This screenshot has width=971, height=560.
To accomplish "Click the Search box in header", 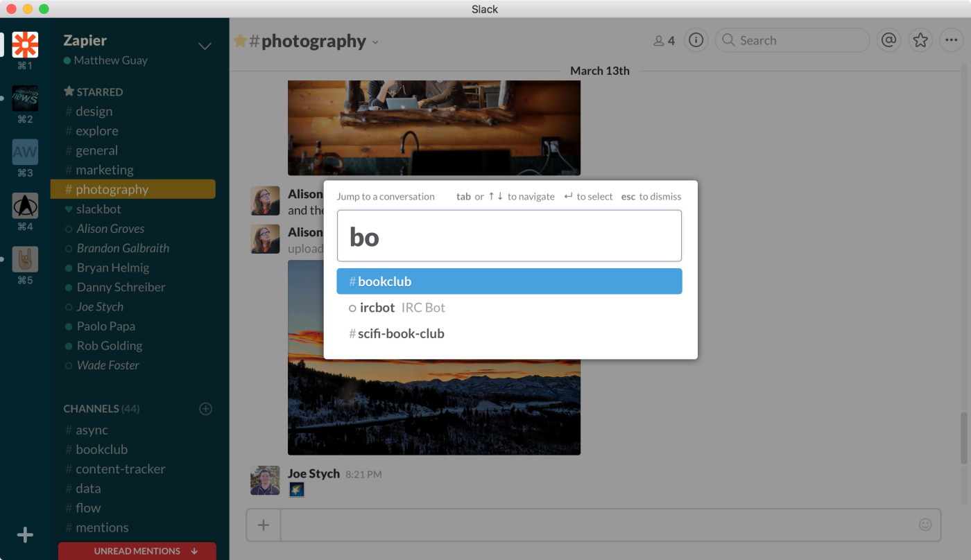I will click(x=792, y=40).
